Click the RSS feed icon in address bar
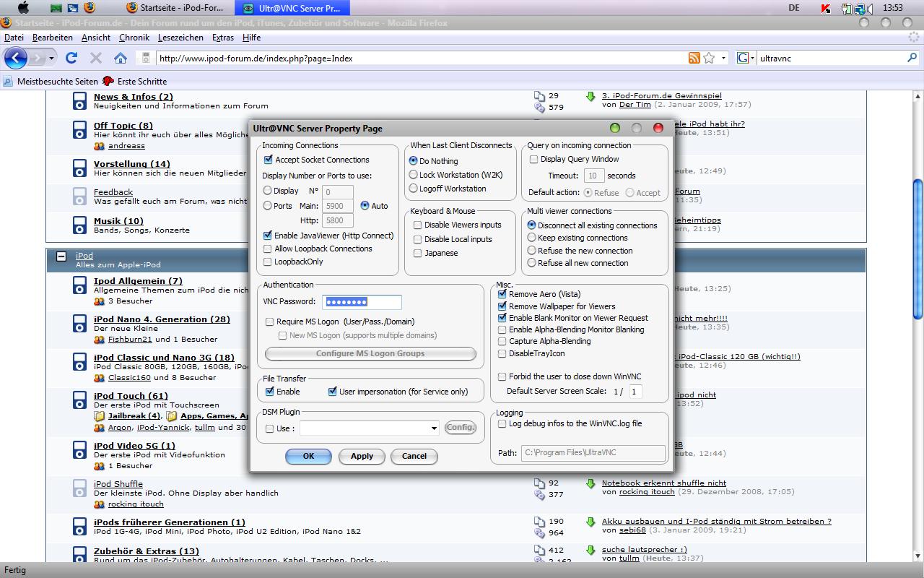924x578 pixels. coord(694,58)
